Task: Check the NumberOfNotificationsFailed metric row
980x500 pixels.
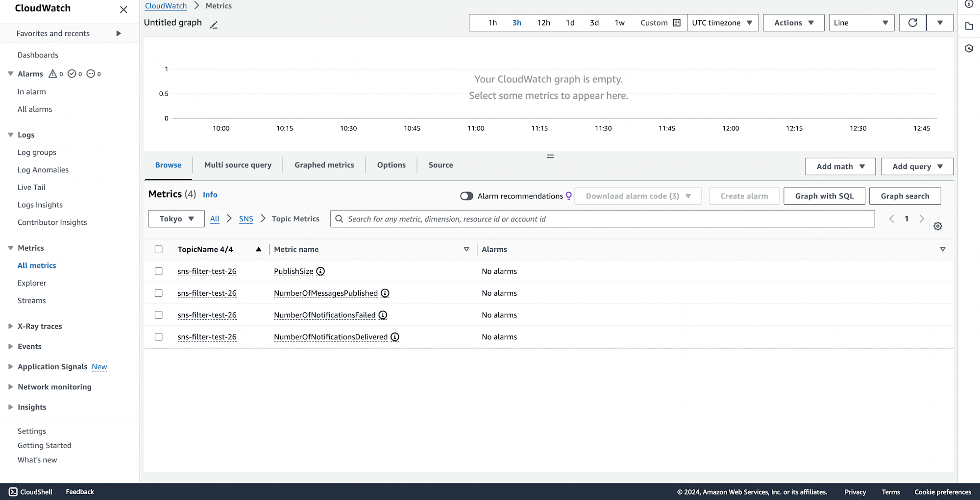Action: point(159,315)
